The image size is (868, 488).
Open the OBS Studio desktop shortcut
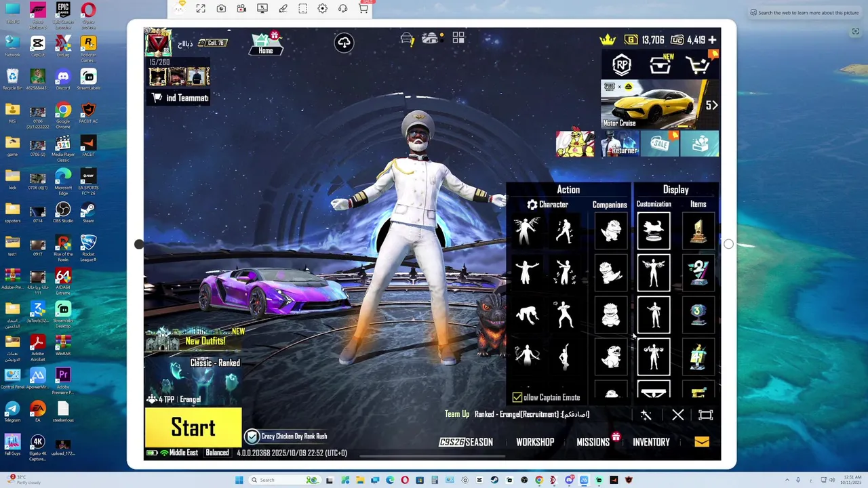pos(63,213)
